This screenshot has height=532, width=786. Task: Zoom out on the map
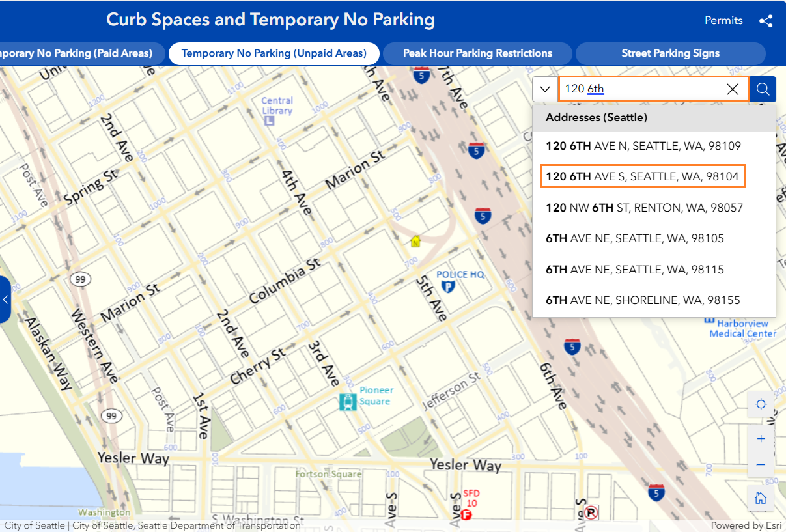click(761, 465)
